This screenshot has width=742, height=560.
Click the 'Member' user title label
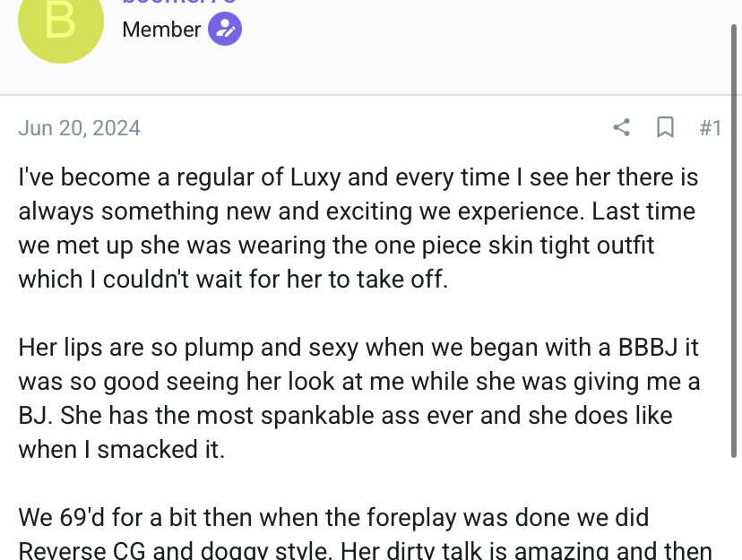161,29
